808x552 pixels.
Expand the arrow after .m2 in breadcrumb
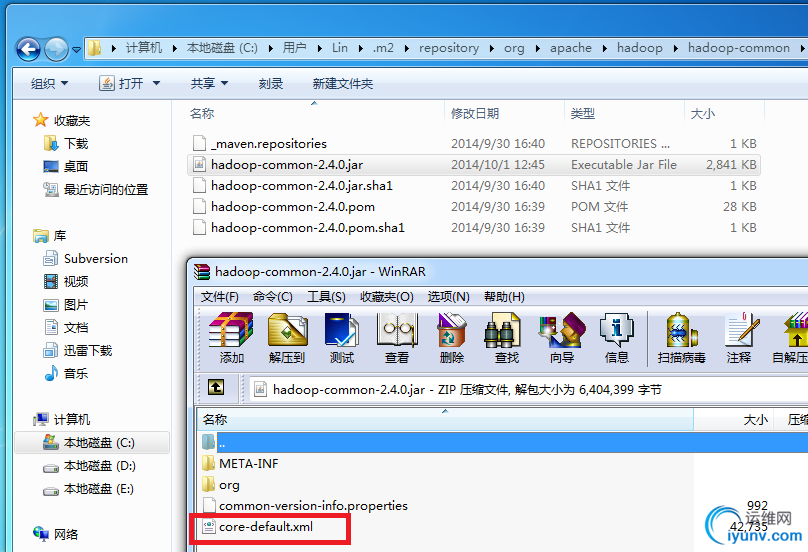coord(407,48)
